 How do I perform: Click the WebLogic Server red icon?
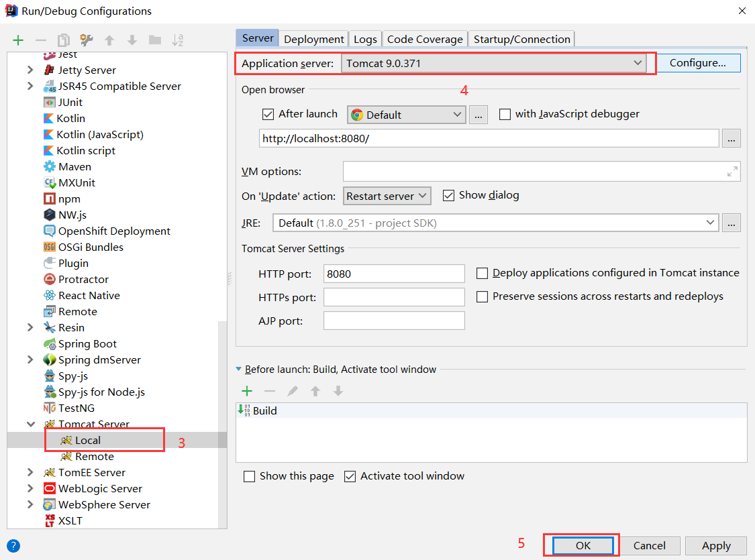click(x=49, y=488)
